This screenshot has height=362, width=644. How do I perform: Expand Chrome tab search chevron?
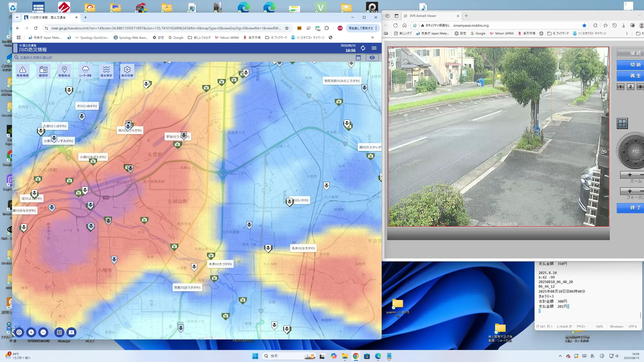coord(17,17)
